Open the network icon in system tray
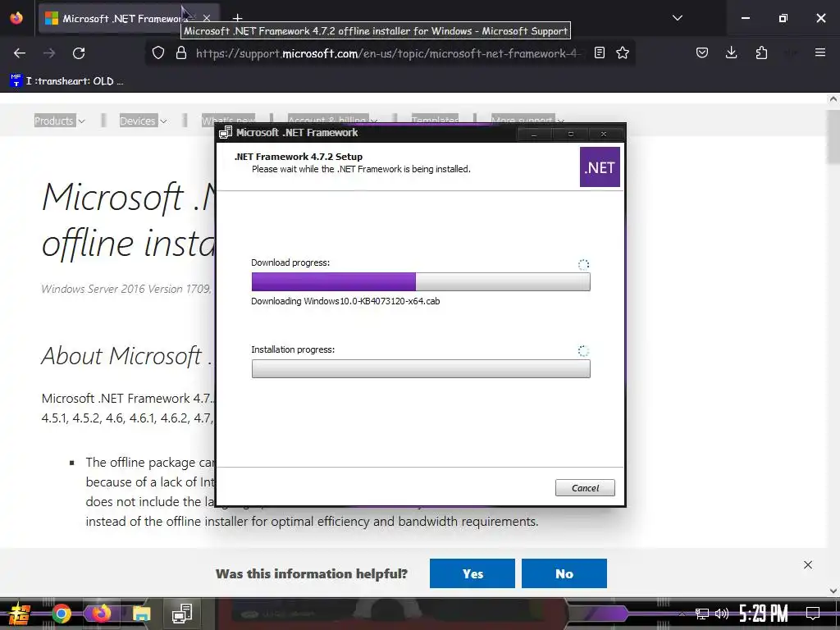Viewport: 840px width, 630px height. [702, 614]
